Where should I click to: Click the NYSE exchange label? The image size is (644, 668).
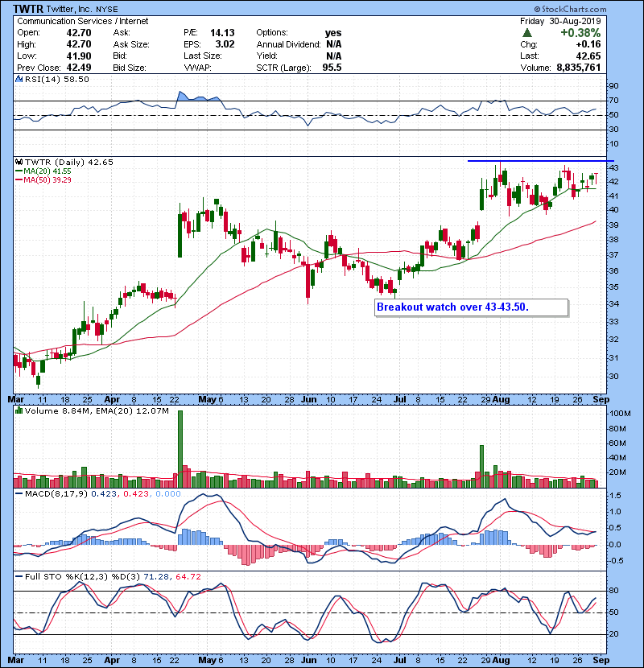[x=107, y=10]
